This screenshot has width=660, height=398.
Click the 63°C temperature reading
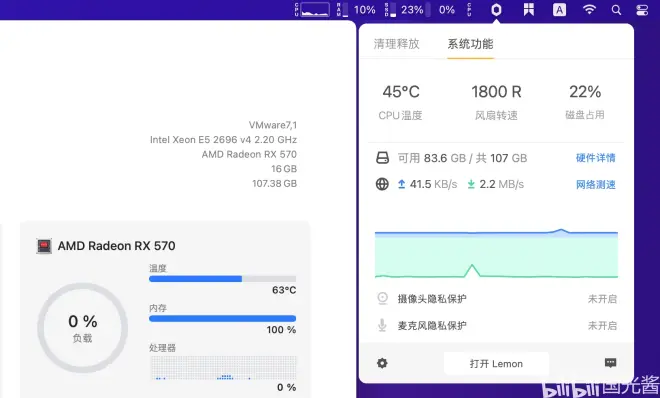[x=284, y=290]
